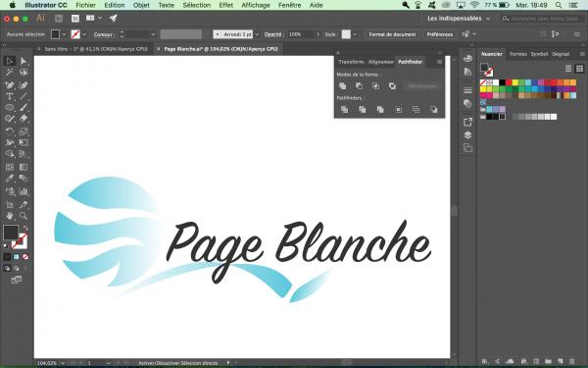Click the Divide pathfinder icon
588x368 pixels.
coord(344,109)
